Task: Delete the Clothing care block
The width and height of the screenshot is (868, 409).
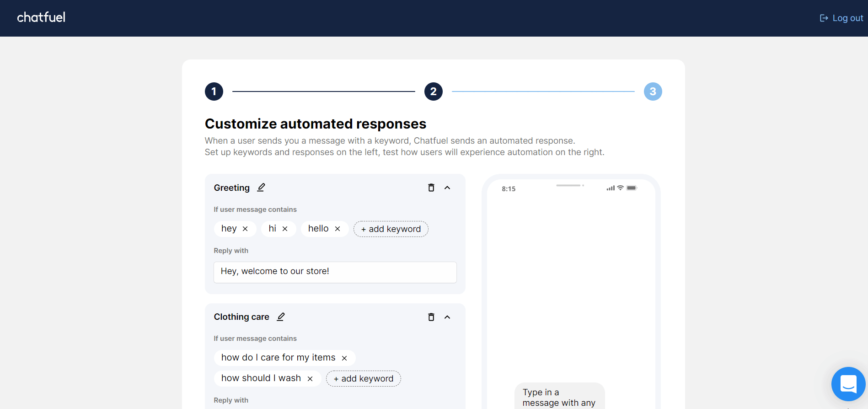Action: tap(431, 317)
